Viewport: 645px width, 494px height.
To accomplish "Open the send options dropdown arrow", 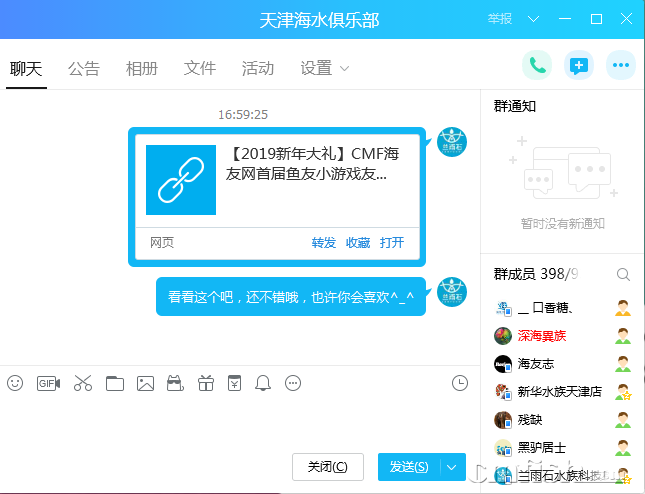I will coord(452,467).
